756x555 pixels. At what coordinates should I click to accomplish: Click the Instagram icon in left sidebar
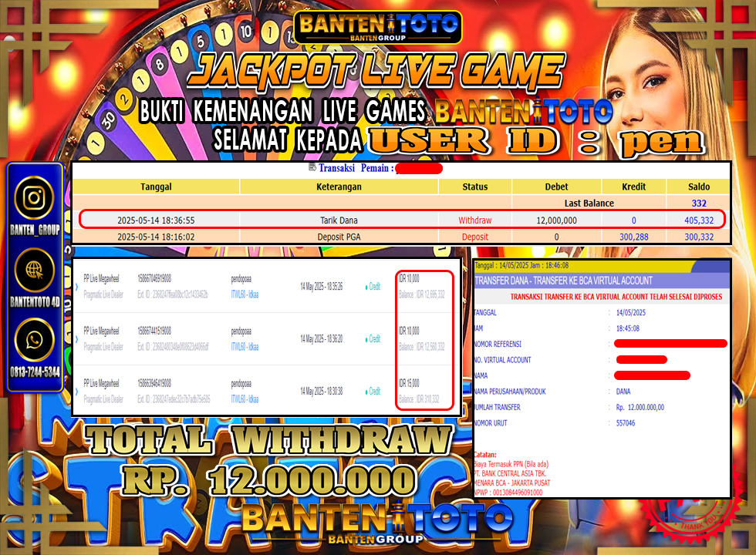(x=34, y=198)
